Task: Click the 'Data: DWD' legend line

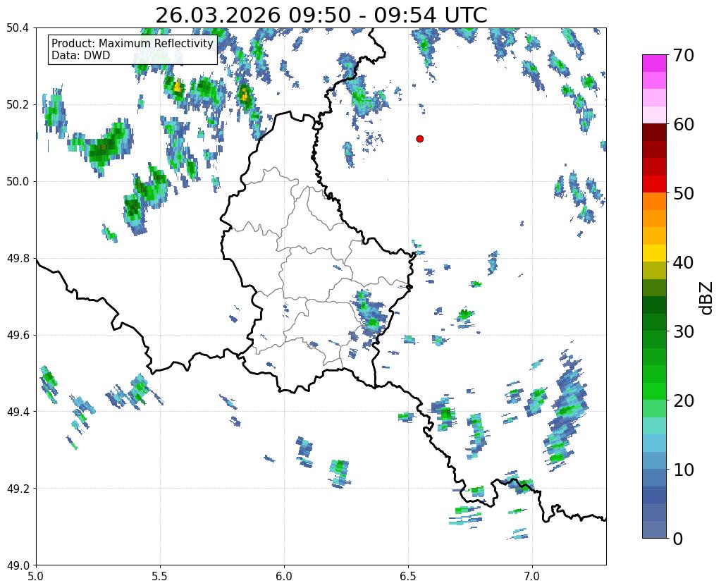Action: coord(81,56)
